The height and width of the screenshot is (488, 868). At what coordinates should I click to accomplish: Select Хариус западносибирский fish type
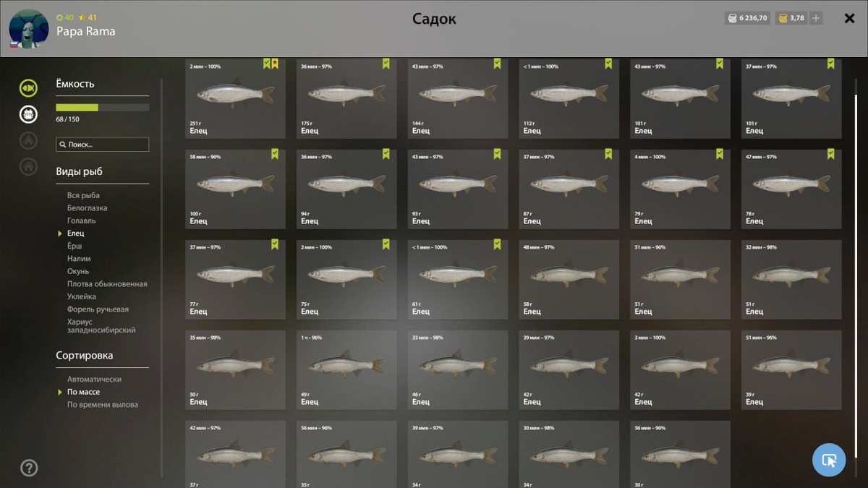tap(101, 326)
